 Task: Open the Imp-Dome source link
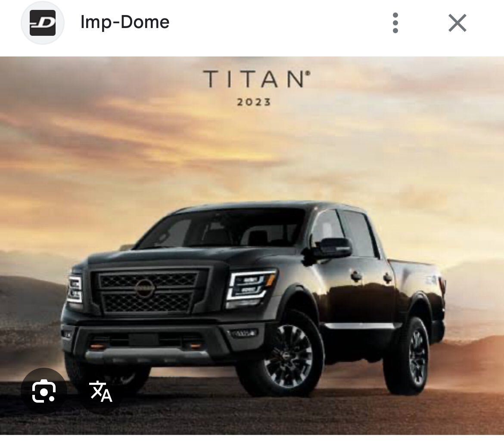125,22
